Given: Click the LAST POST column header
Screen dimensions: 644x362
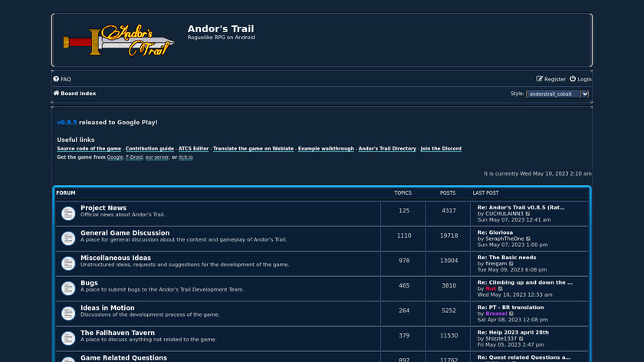Looking at the screenshot, I should [485, 193].
